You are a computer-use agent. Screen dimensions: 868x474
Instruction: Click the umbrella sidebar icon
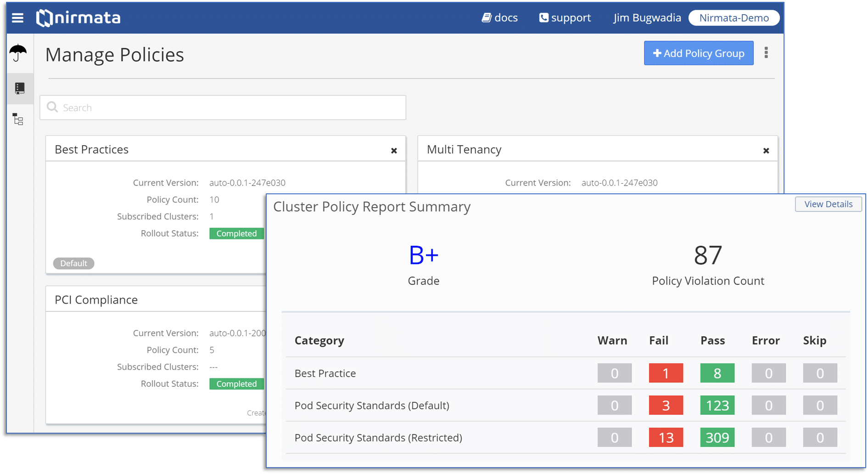pyautogui.click(x=18, y=53)
